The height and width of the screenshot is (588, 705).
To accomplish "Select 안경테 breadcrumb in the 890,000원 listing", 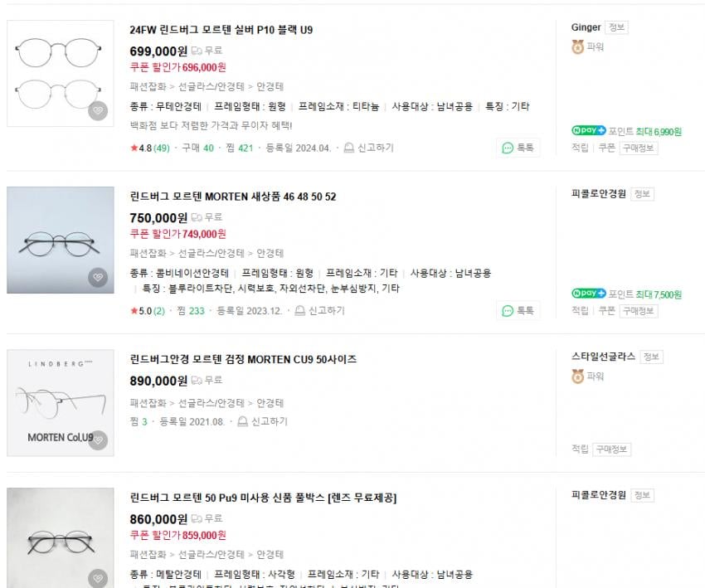I will click(x=270, y=403).
